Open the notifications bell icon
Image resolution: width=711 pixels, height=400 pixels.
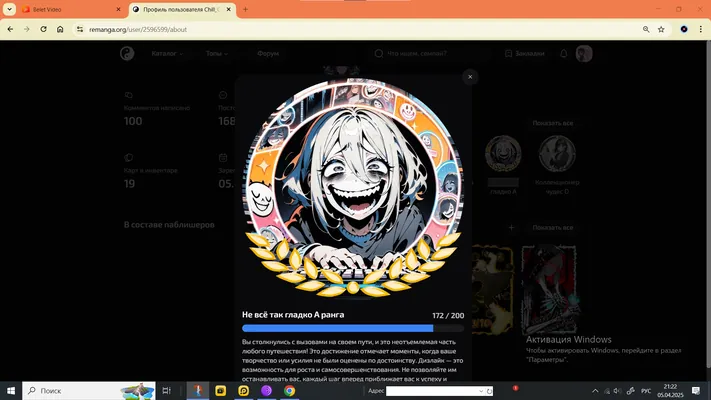tap(564, 54)
